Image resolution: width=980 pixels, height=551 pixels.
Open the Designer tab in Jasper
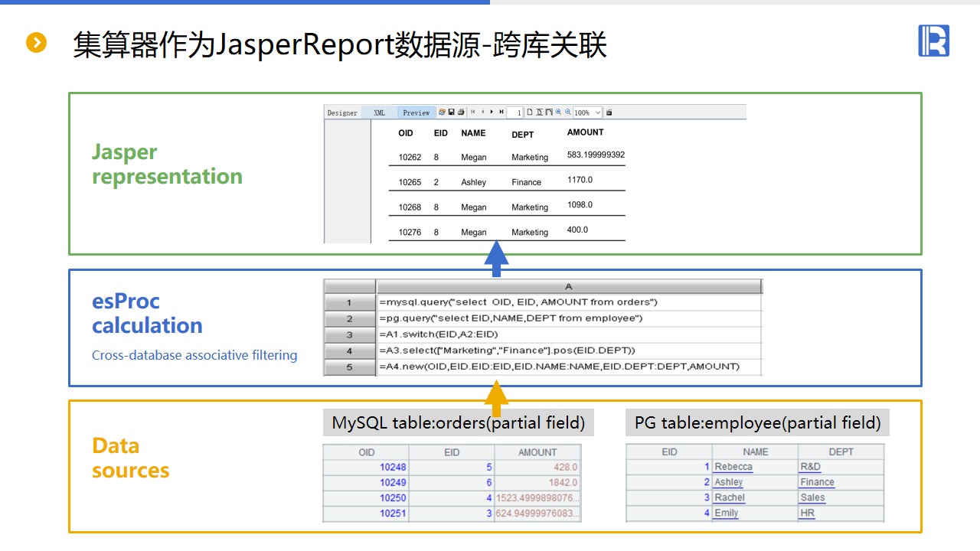coord(342,112)
